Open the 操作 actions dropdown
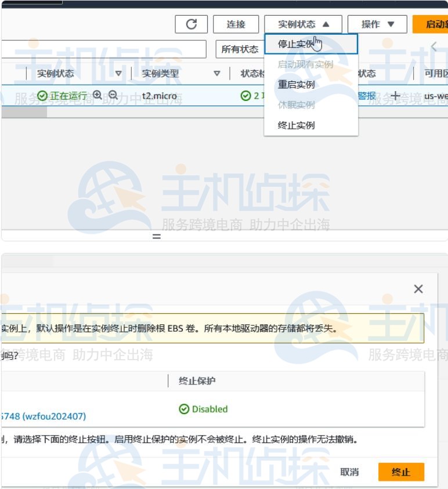 pyautogui.click(x=377, y=24)
